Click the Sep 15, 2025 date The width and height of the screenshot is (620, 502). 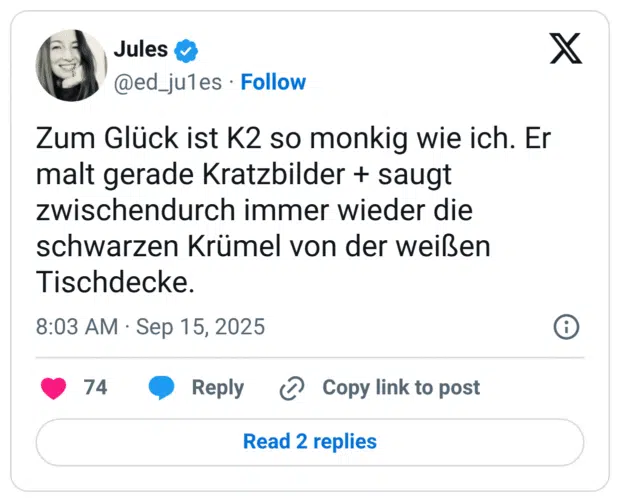point(200,328)
